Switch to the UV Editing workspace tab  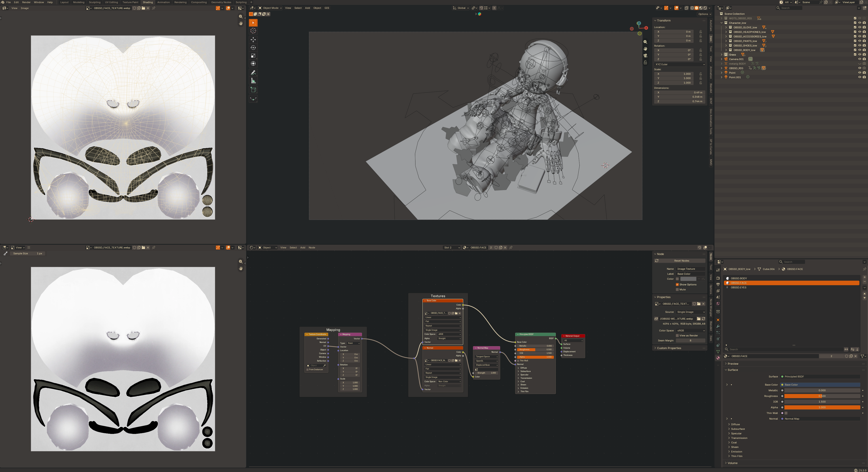click(x=111, y=2)
